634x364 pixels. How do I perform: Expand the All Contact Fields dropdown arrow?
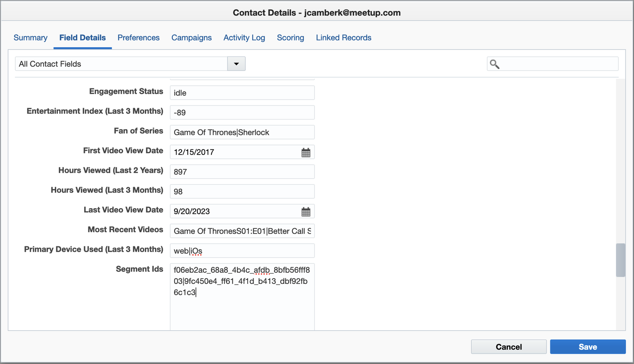(236, 64)
